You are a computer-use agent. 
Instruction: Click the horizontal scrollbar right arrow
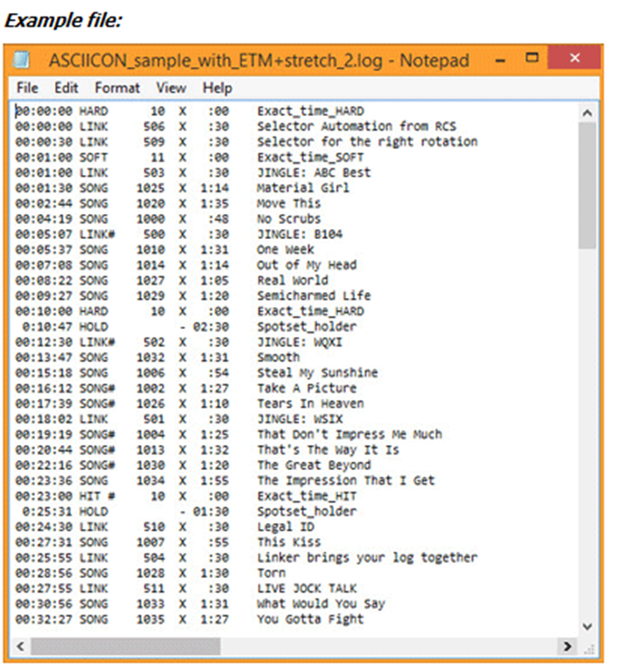click(x=568, y=646)
